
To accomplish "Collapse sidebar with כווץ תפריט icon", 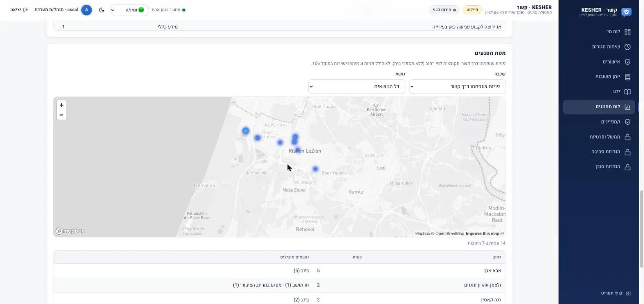I will tap(628, 293).
